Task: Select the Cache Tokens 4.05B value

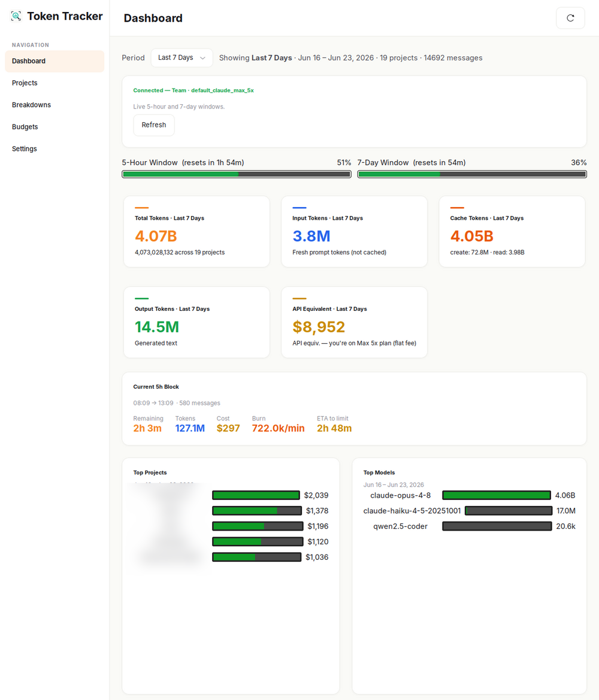Action: tap(471, 236)
